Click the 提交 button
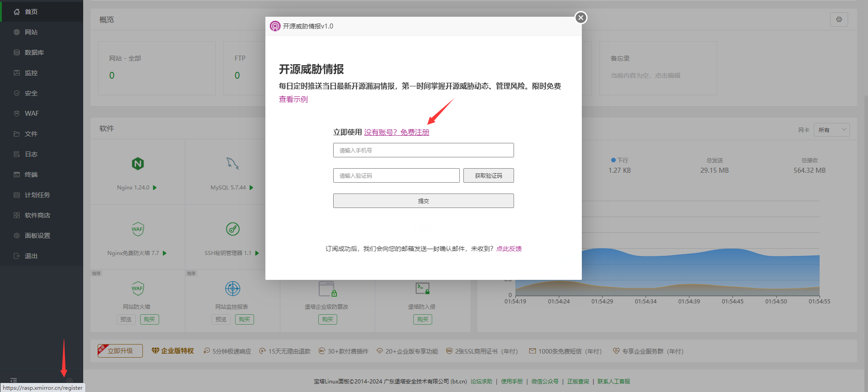Screen dimensions: 868x392 pyautogui.click(x=424, y=201)
